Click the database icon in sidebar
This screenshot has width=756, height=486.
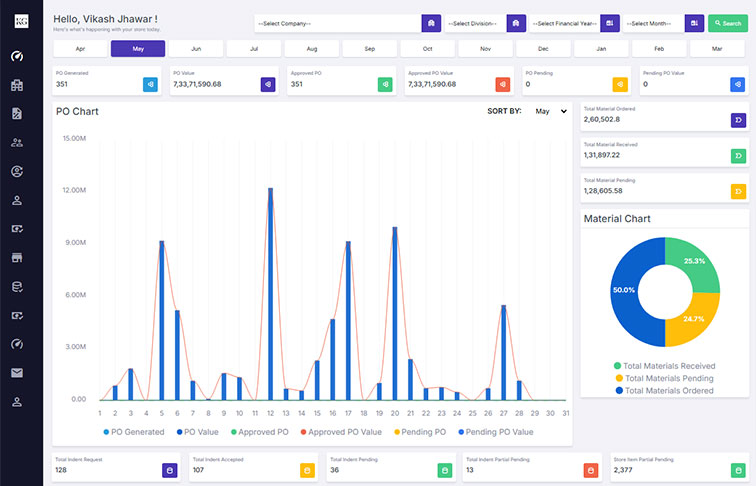[17, 287]
